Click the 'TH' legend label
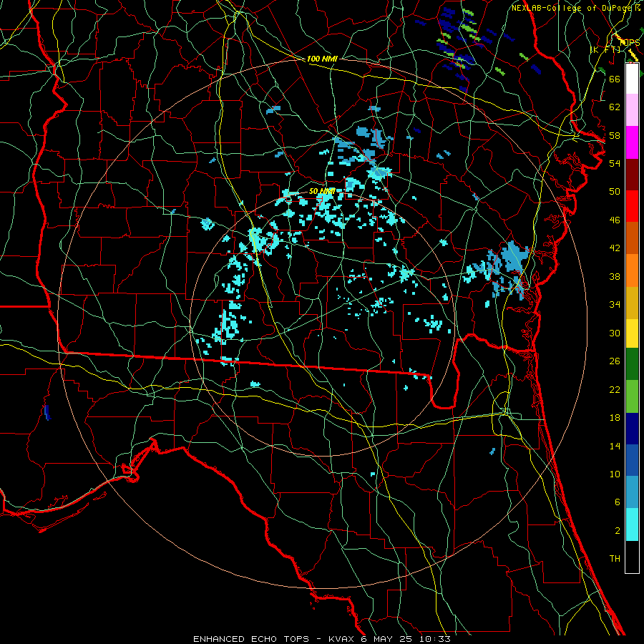644x644 pixels. (x=615, y=559)
